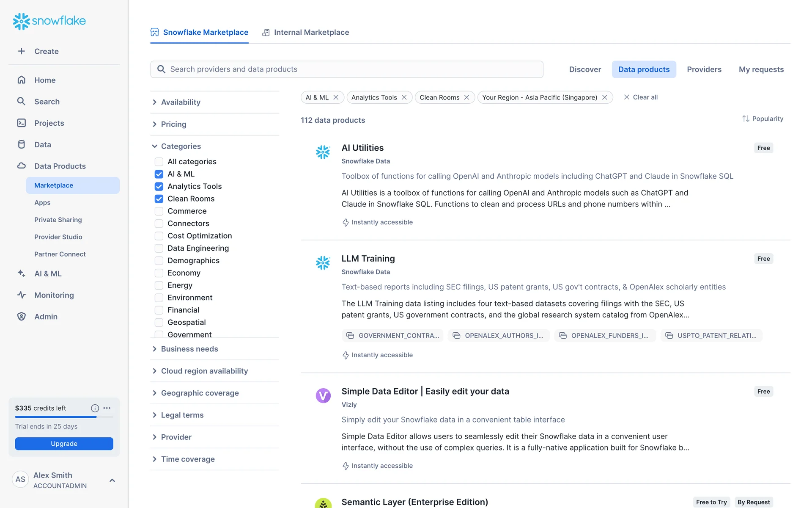Screen dimensions: 812x508
Task: Enable the Commerce category checkbox
Action: 159,211
